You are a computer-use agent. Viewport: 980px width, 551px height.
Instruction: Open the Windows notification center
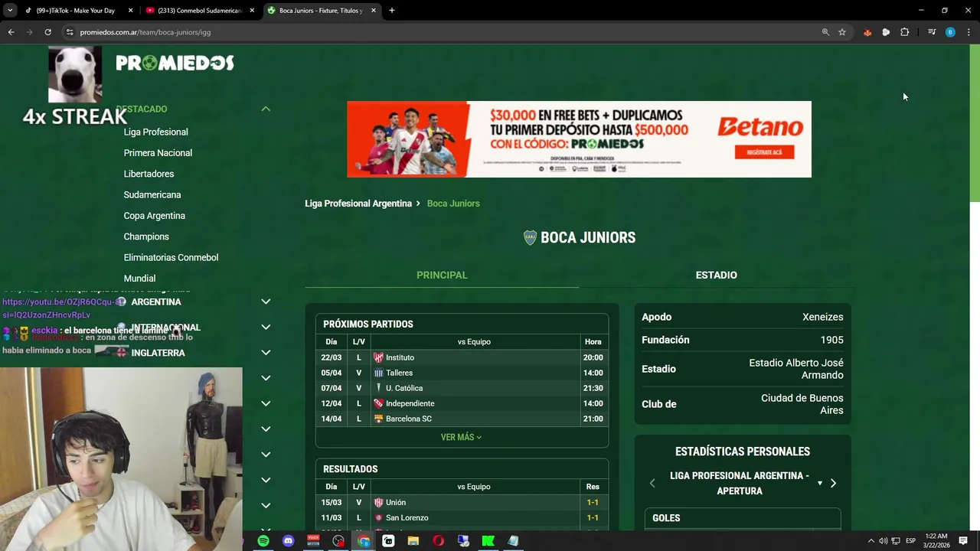point(963,541)
